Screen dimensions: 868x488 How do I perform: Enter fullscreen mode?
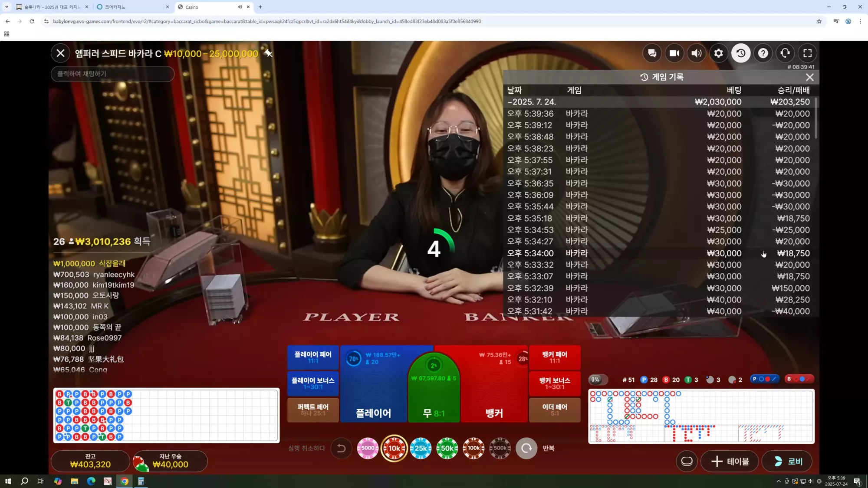pyautogui.click(x=808, y=53)
